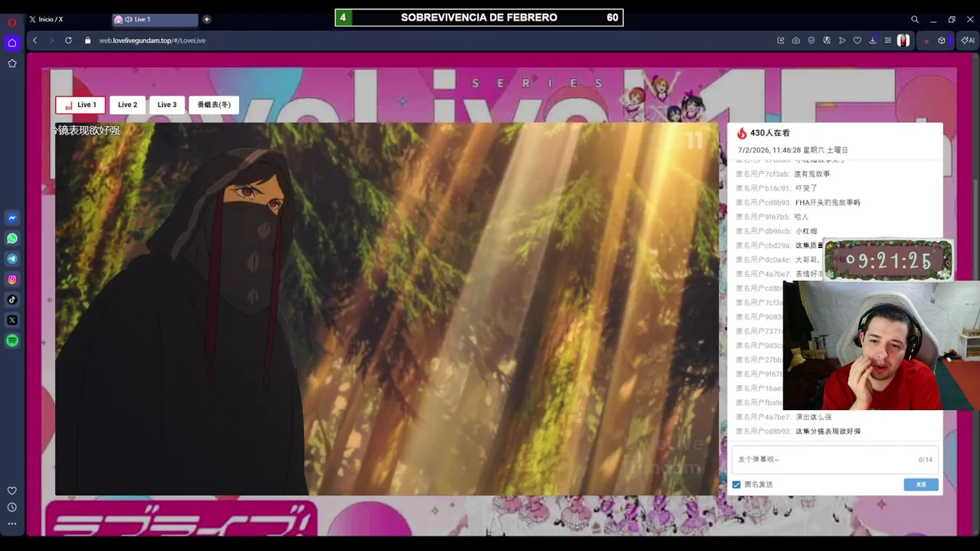
Task: Take a snapshot with camera icon
Action: click(x=796, y=41)
